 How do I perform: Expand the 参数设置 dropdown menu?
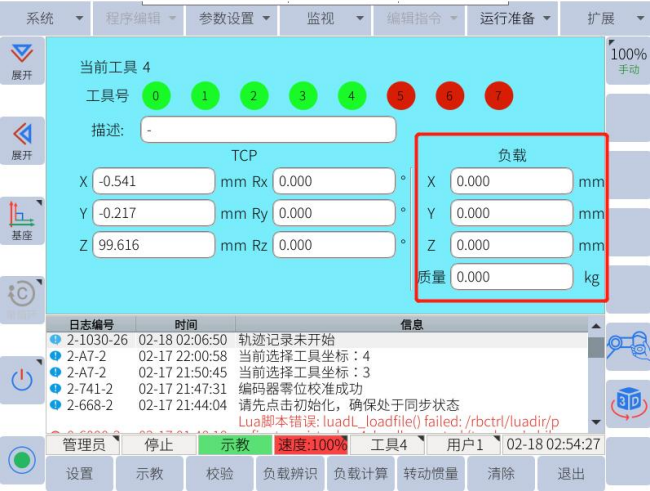pos(233,18)
